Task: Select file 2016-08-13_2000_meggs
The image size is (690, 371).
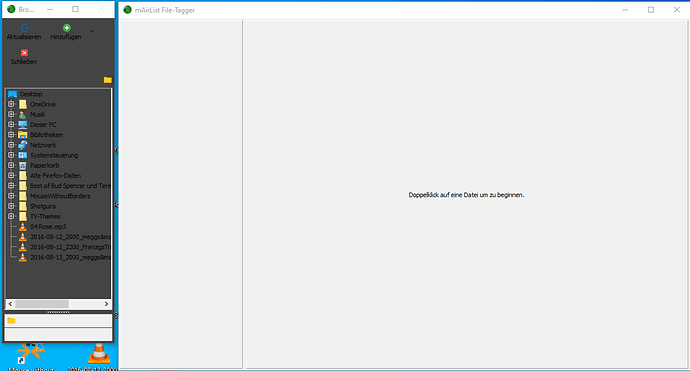Action: click(x=70, y=257)
